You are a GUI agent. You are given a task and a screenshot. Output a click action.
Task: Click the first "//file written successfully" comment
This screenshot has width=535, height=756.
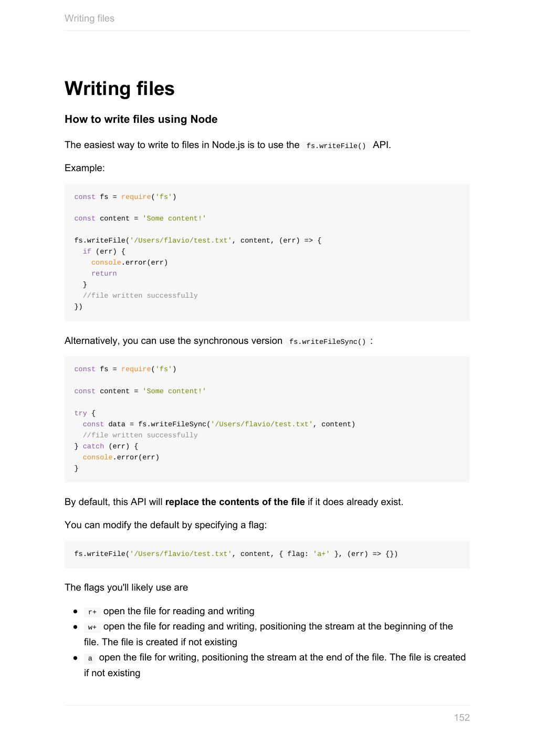coord(140,296)
